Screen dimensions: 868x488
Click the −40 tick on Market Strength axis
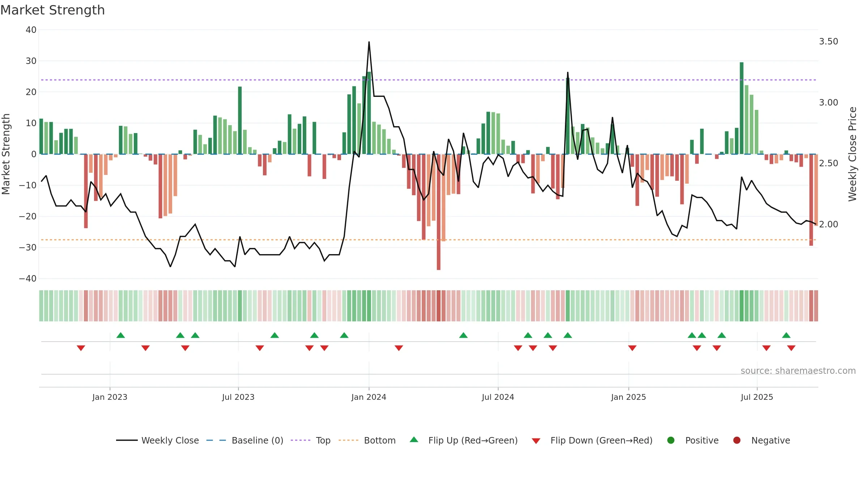(x=28, y=279)
